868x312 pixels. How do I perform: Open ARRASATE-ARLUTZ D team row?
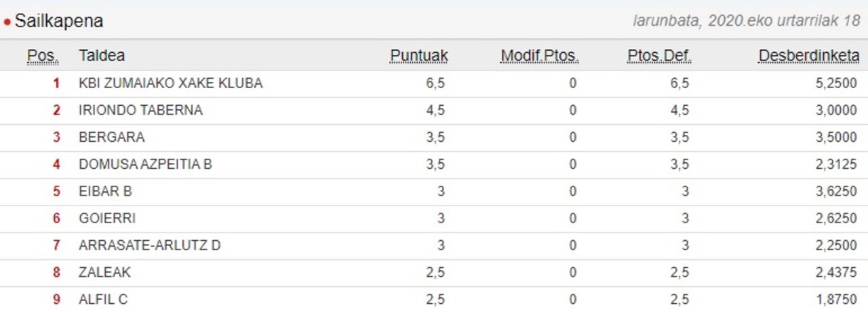149,246
